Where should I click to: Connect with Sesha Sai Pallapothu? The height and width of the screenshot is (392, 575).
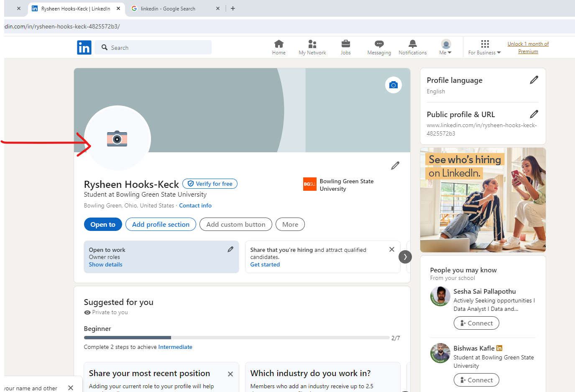click(476, 323)
